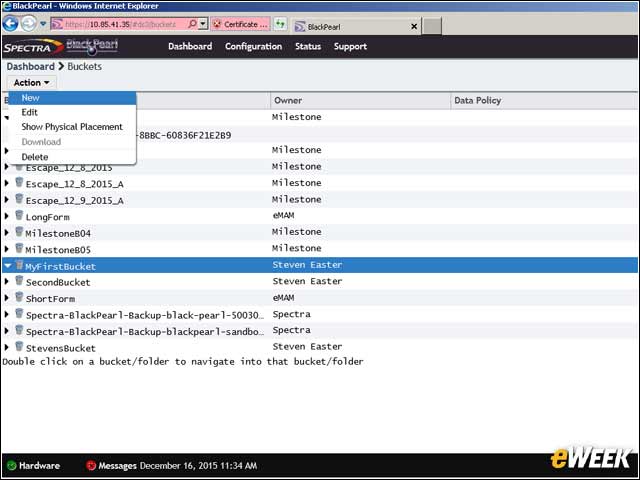Click the MilestoneB04 bucket icon

click(19, 232)
